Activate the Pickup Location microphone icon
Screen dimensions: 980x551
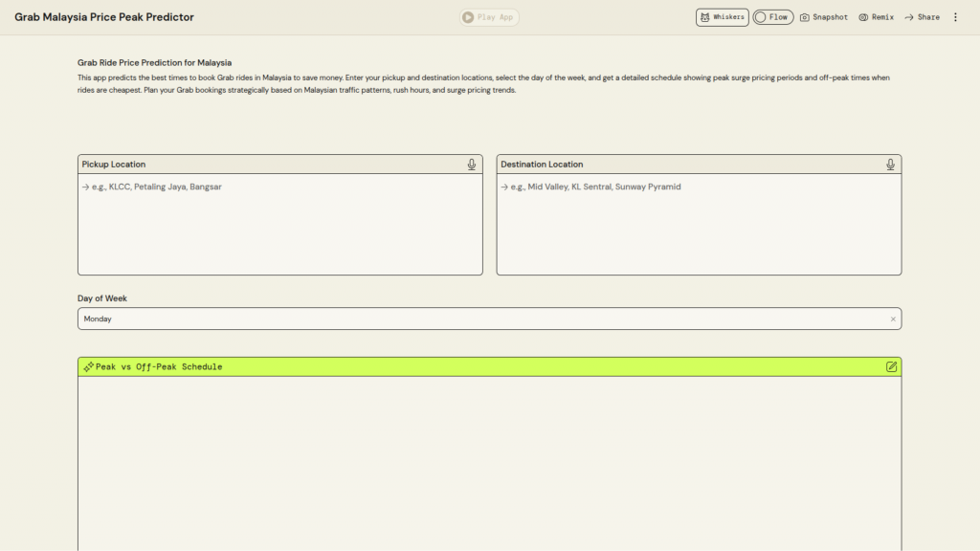pyautogui.click(x=472, y=165)
